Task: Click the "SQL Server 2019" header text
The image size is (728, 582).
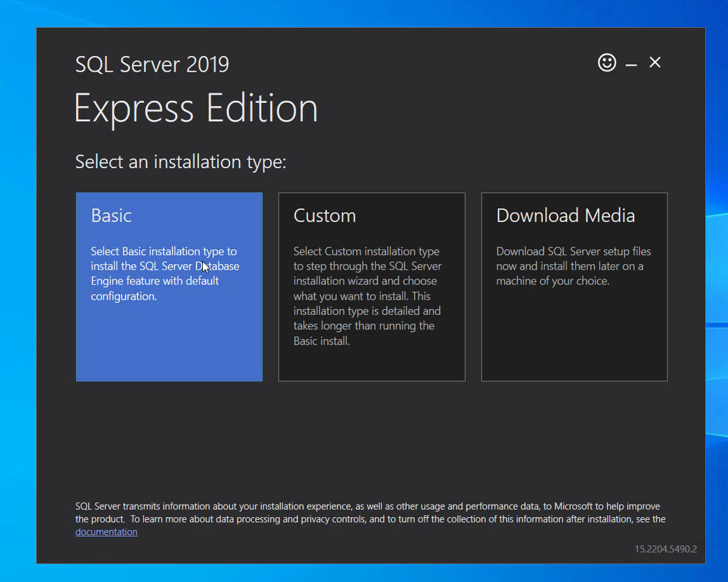Action: (x=152, y=64)
